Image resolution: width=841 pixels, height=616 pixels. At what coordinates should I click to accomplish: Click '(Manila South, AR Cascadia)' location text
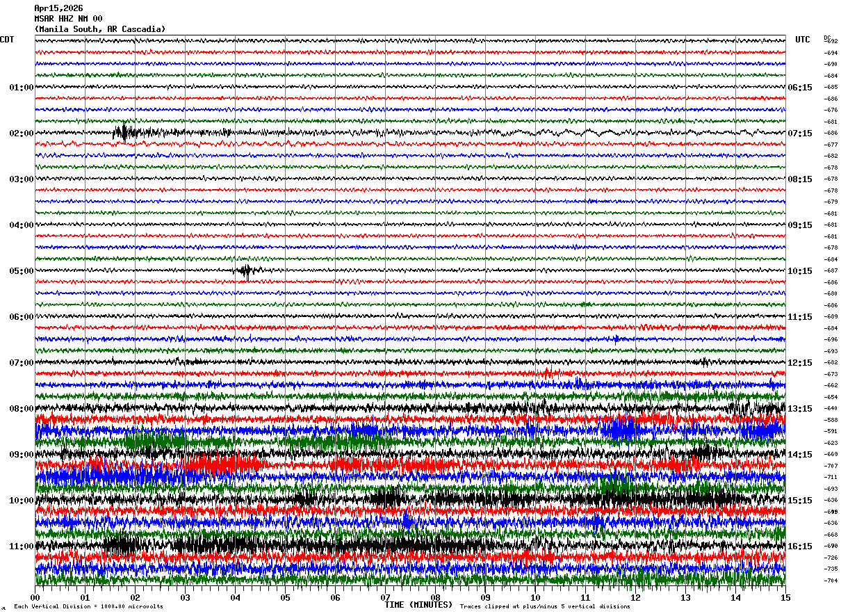point(100,29)
